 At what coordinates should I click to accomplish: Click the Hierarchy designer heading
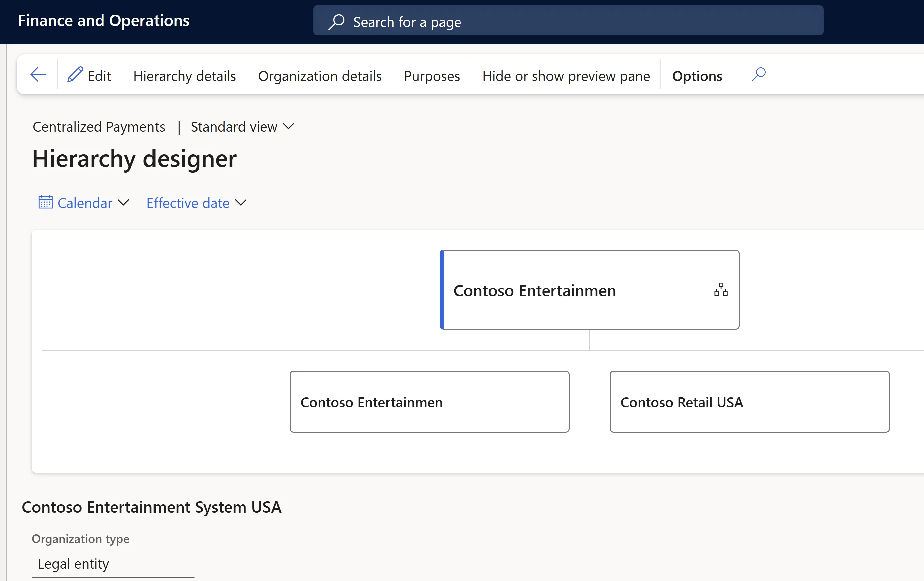coord(134,159)
